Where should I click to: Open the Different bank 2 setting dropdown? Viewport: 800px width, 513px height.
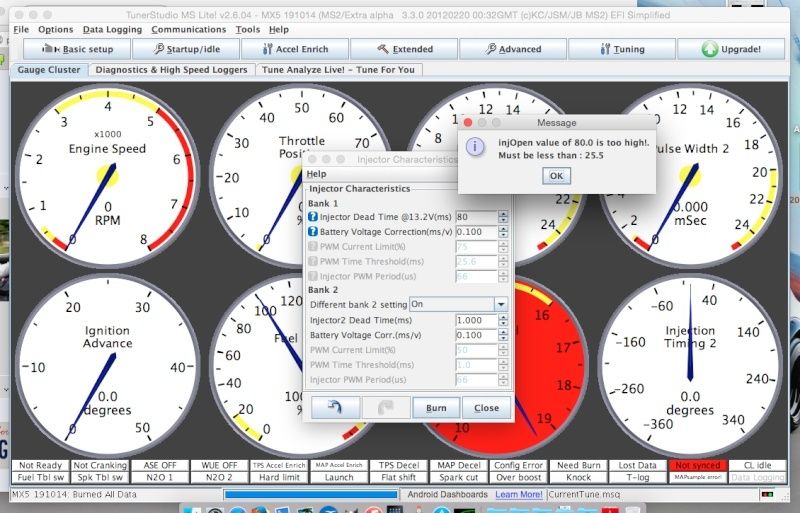pos(459,304)
